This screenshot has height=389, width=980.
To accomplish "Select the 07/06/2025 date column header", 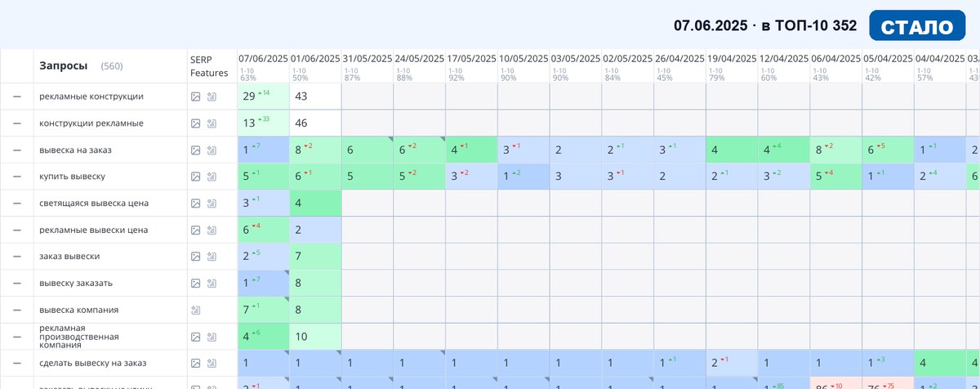I will coord(263,59).
